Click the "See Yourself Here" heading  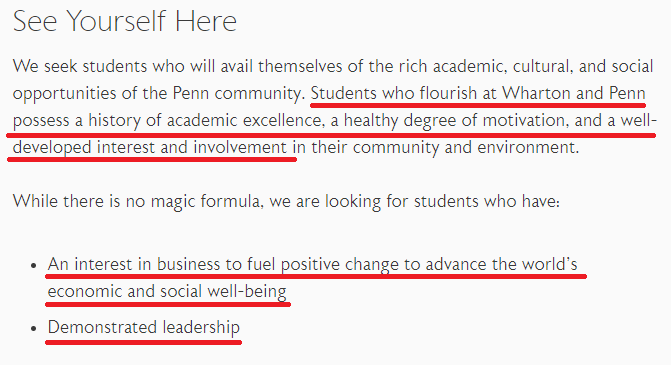125,21
